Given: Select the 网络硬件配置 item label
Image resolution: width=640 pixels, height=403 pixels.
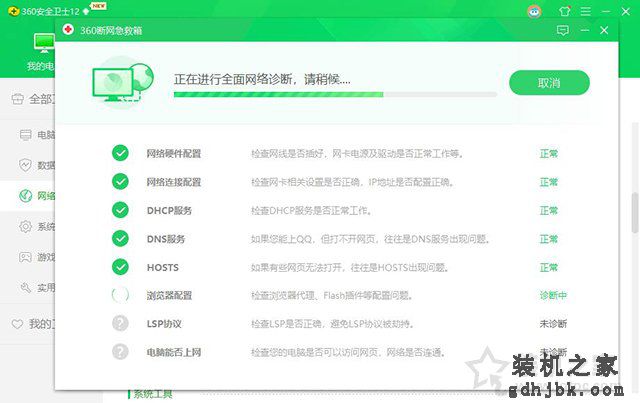Looking at the screenshot, I should point(174,154).
